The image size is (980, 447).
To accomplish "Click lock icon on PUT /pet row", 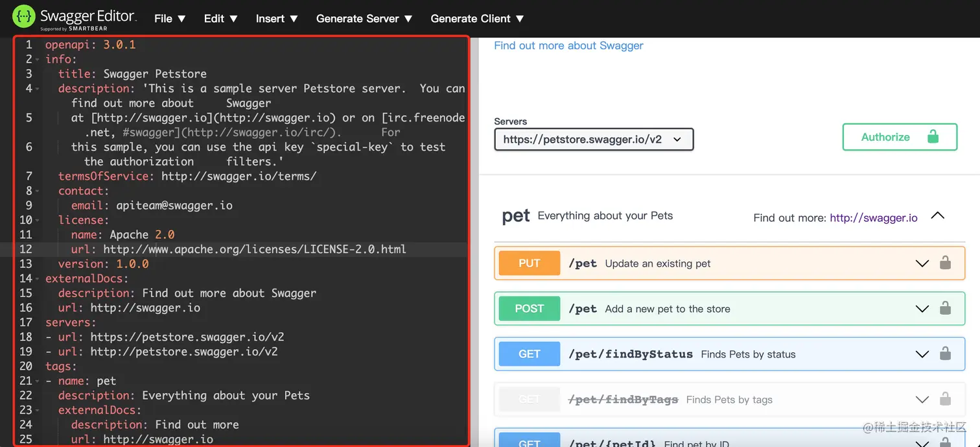I will pyautogui.click(x=946, y=263).
